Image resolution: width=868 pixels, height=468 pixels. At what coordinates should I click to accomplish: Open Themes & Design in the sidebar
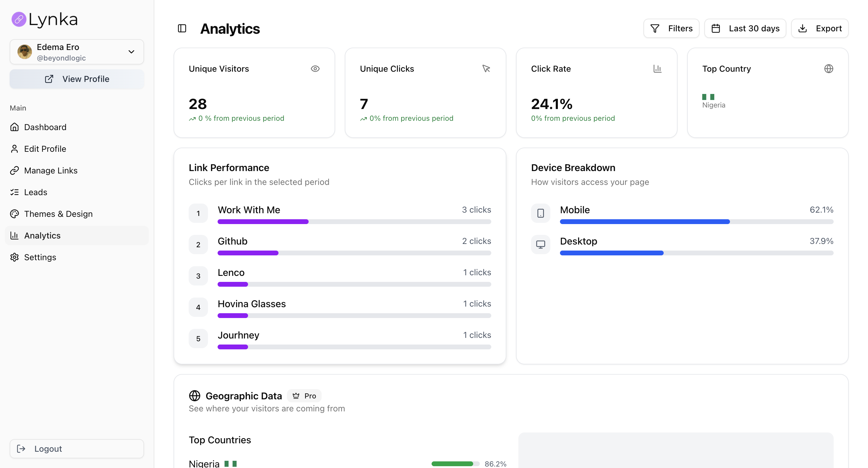coord(77,214)
